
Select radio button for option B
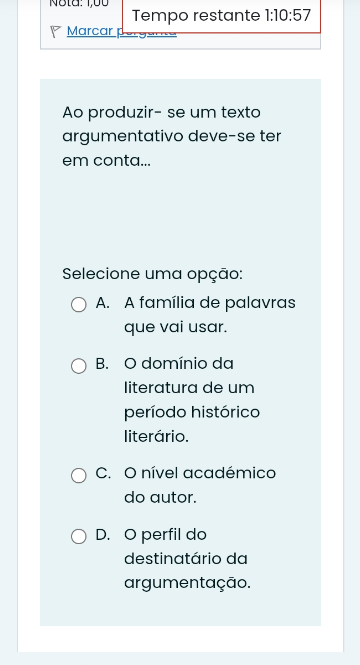pyautogui.click(x=78, y=366)
